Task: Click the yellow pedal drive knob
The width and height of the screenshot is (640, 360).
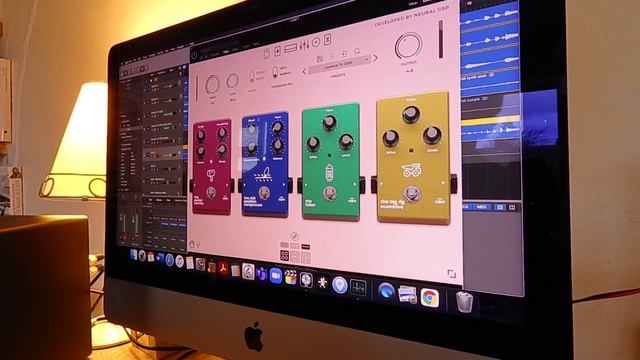Action: (x=391, y=138)
